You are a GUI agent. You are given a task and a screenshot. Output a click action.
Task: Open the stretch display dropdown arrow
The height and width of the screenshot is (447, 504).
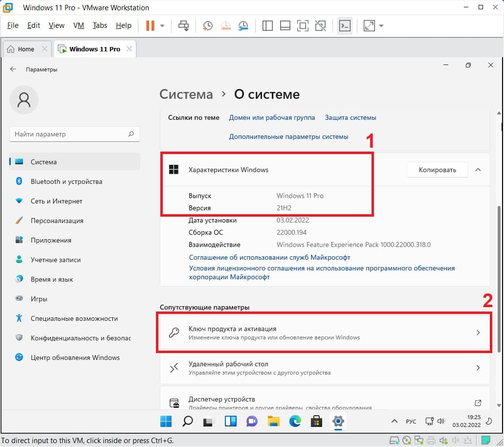pos(381,26)
